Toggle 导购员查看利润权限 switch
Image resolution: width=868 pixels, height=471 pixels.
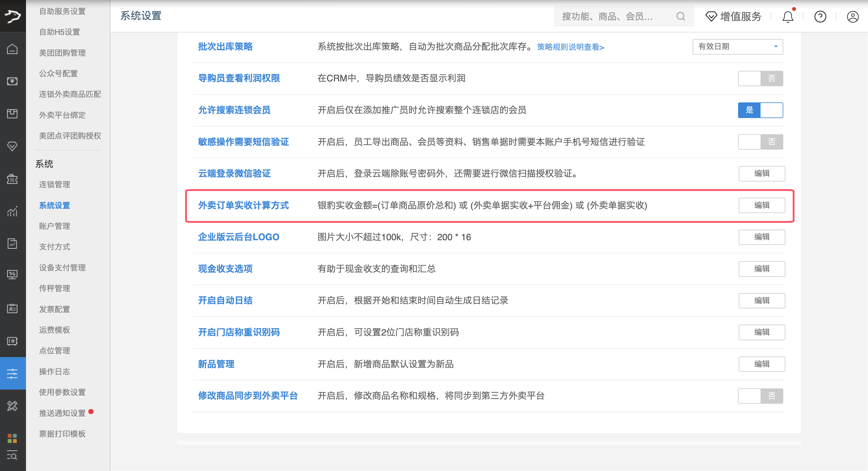760,78
